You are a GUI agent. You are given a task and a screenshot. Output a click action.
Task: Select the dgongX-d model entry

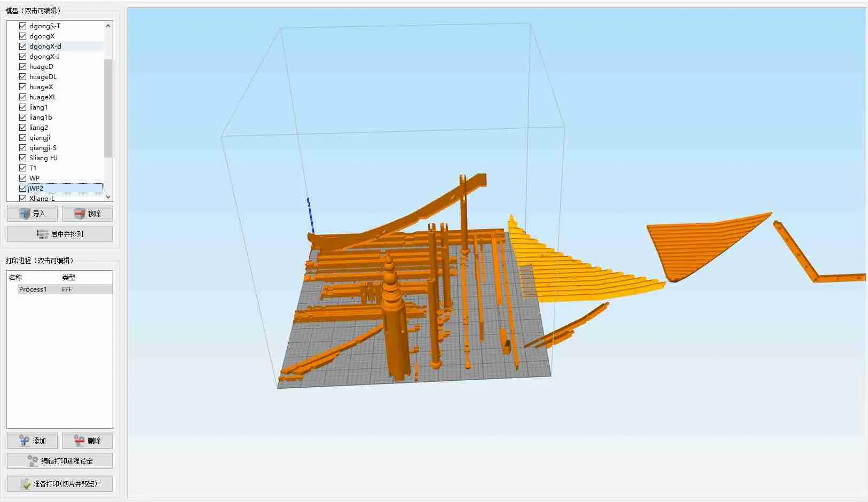tap(45, 46)
